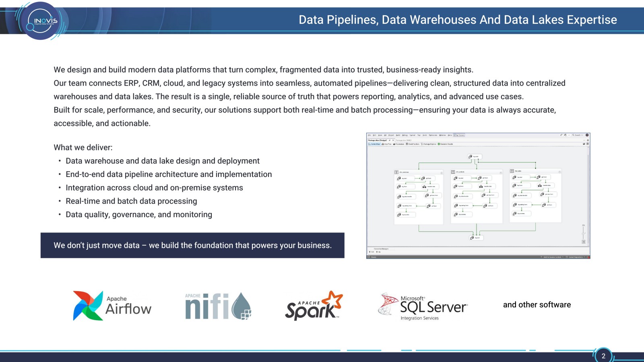This screenshot has height=362, width=644.
Task: Switch to the Package Explorer tab
Action: (429, 144)
